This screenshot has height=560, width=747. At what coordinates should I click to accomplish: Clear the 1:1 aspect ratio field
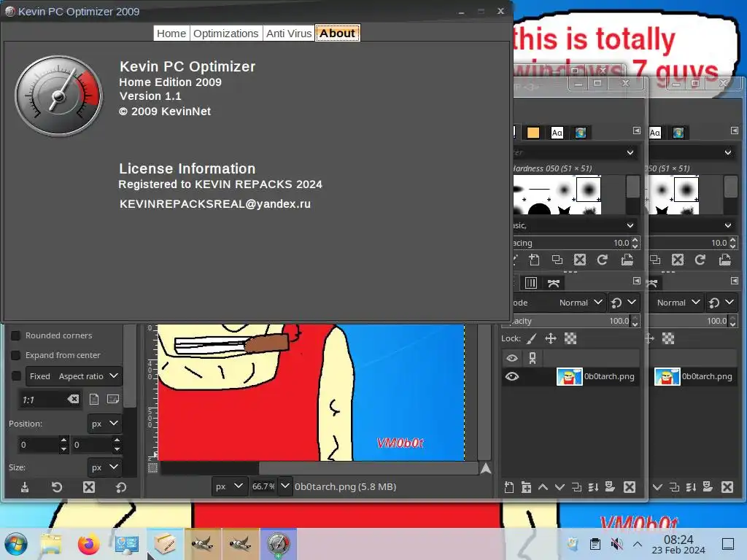tap(73, 399)
